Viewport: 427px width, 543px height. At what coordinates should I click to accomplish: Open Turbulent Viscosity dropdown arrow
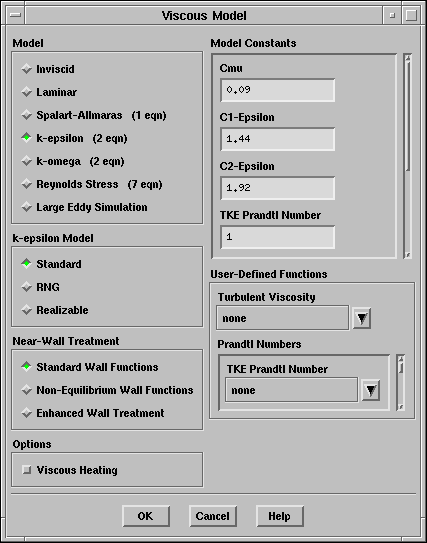point(362,318)
